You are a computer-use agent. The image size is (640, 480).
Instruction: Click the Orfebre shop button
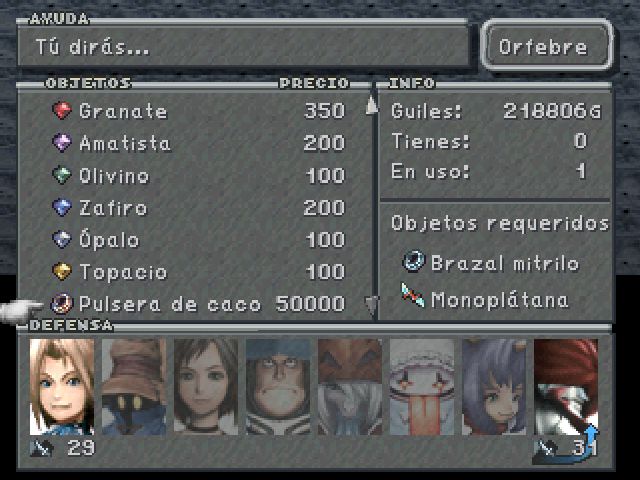click(x=547, y=44)
